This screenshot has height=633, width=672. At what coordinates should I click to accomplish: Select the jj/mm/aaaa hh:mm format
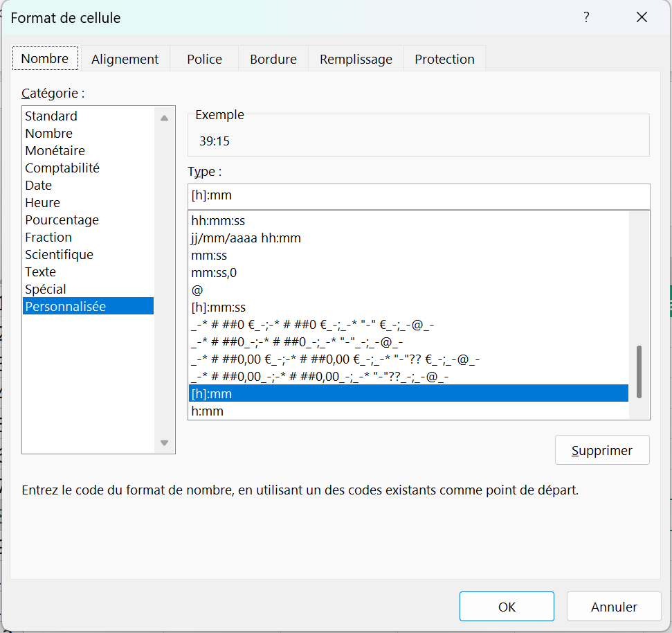pyautogui.click(x=408, y=238)
